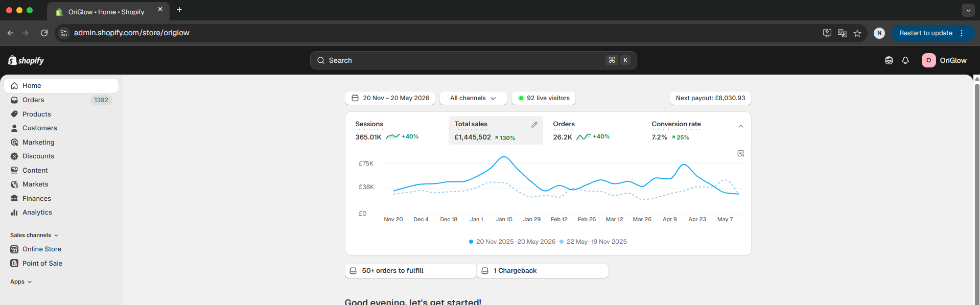The width and height of the screenshot is (980, 305).
Task: Click legend 20 Nov 2025–20 May 2026
Action: pyautogui.click(x=512, y=242)
